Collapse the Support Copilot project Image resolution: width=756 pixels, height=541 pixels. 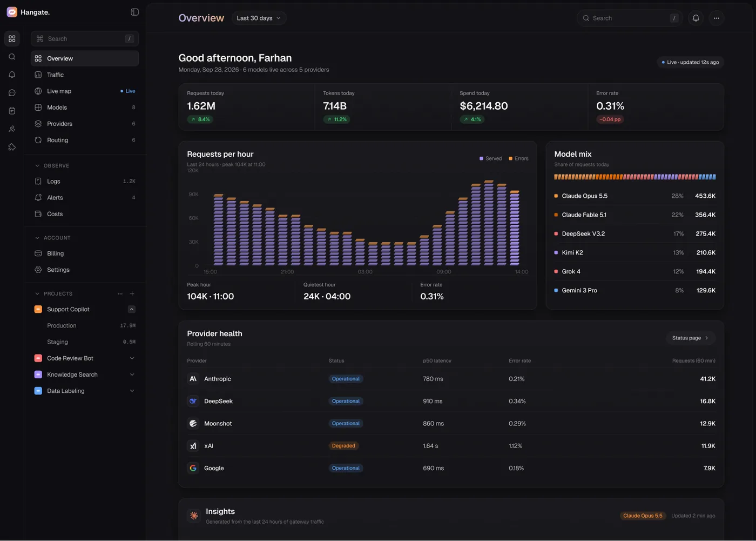132,309
